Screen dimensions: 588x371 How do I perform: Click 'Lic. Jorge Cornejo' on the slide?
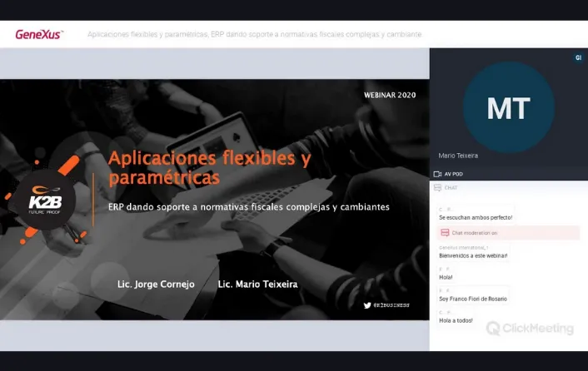pos(156,284)
